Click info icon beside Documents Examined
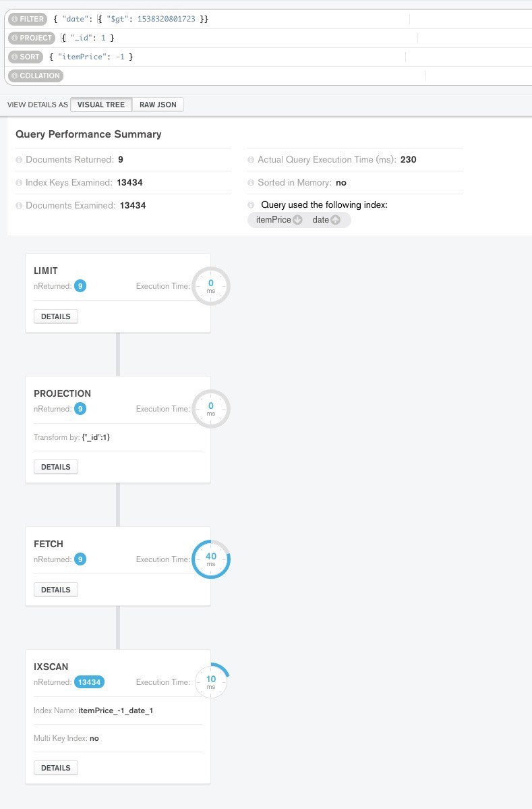Screen dimensions: 532x809 (19, 206)
